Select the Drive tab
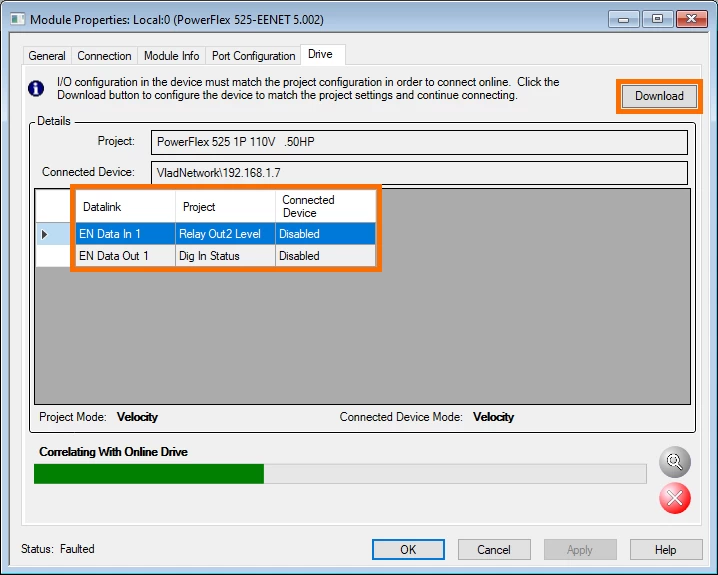 click(321, 54)
